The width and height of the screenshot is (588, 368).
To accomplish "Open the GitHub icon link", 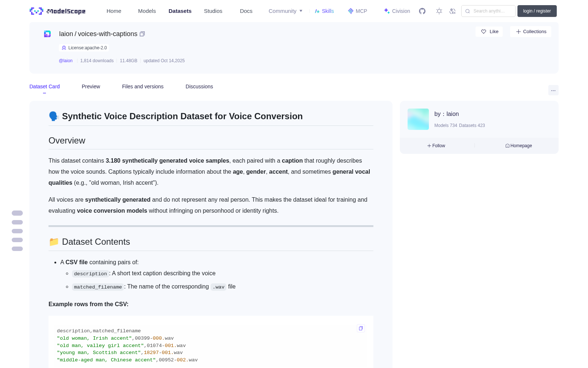I will (422, 11).
